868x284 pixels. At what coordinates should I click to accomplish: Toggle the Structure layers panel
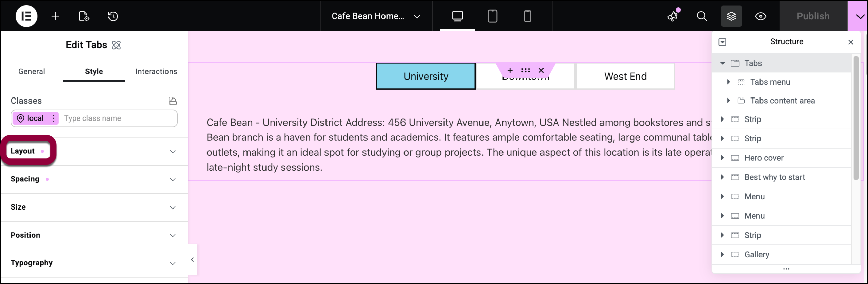[731, 16]
